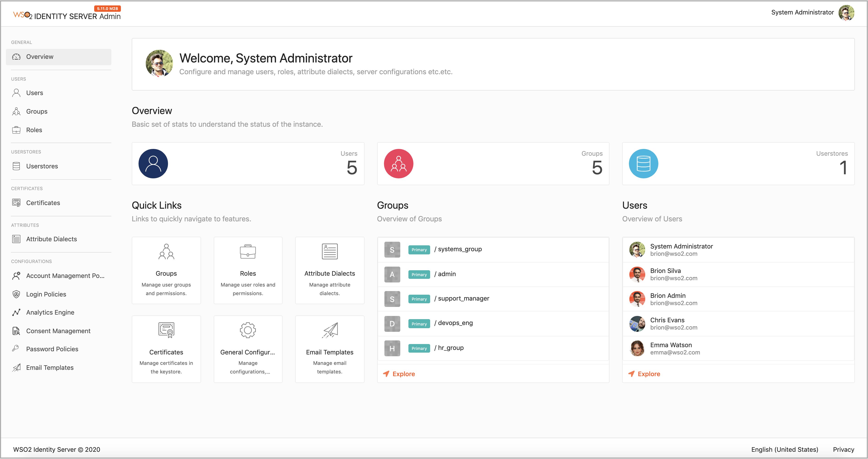The width and height of the screenshot is (868, 459).
Task: Click the Roles briefcase icon in sidebar
Action: (16, 130)
